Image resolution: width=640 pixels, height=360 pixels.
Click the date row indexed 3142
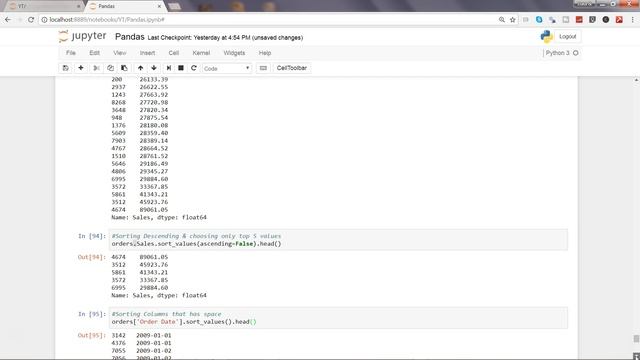pos(141,335)
